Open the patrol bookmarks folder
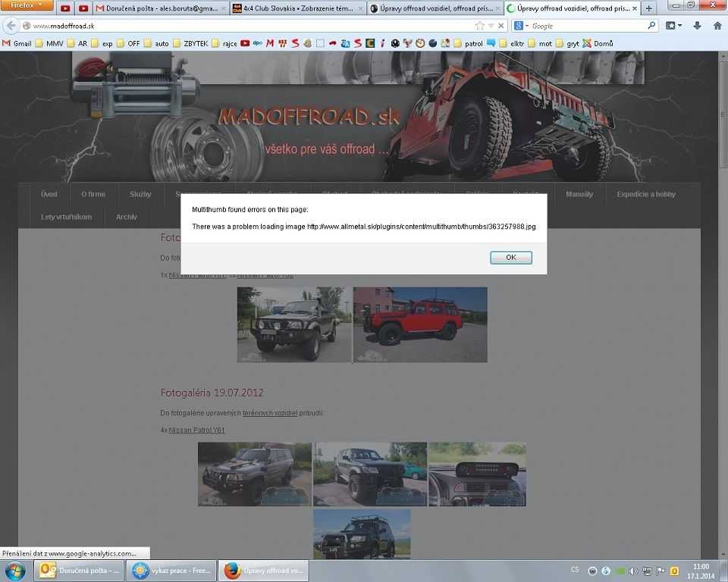The height and width of the screenshot is (582, 728). pyautogui.click(x=468, y=44)
